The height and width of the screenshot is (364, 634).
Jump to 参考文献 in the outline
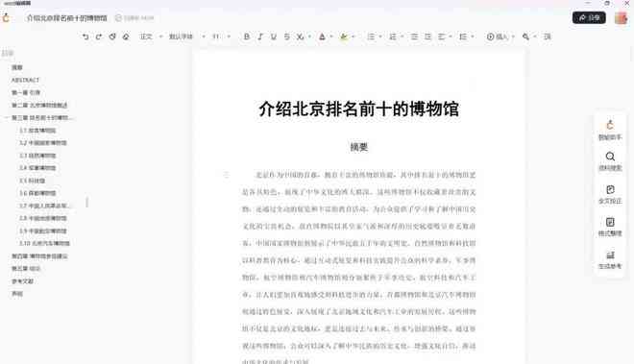click(x=22, y=281)
